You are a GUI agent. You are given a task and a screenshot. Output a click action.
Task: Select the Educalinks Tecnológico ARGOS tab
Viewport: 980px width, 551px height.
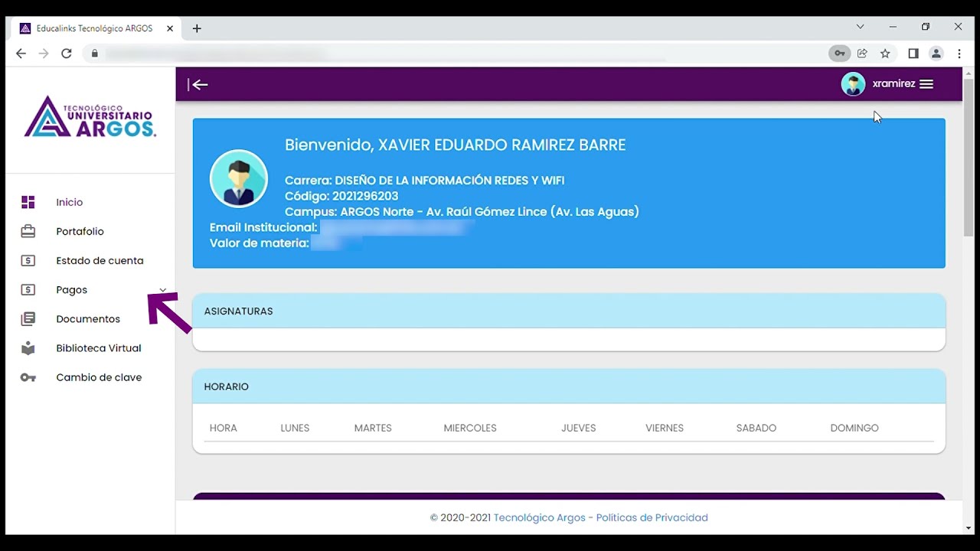96,28
